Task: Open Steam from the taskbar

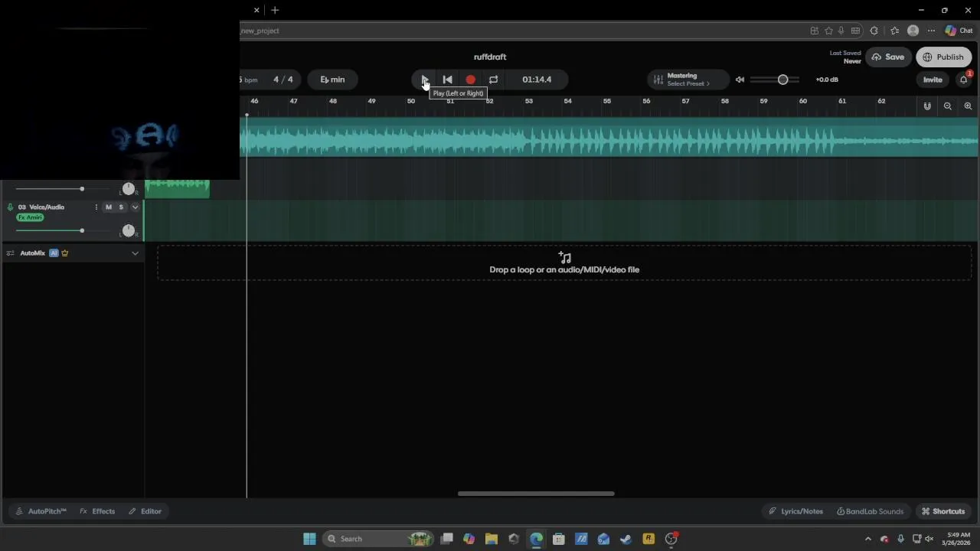Action: 626,539
